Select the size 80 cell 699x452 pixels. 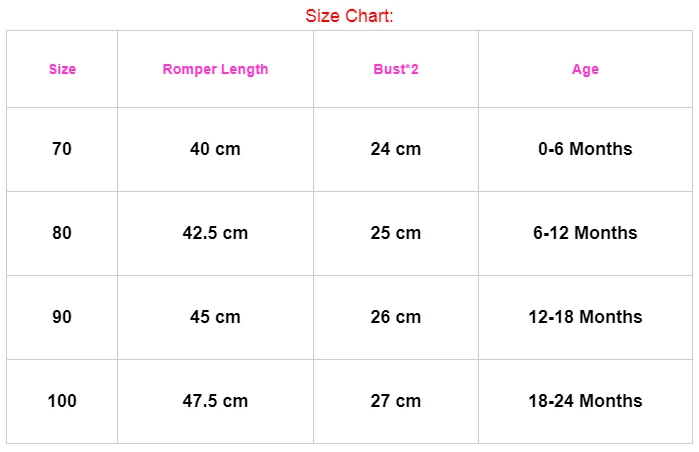[x=62, y=233]
